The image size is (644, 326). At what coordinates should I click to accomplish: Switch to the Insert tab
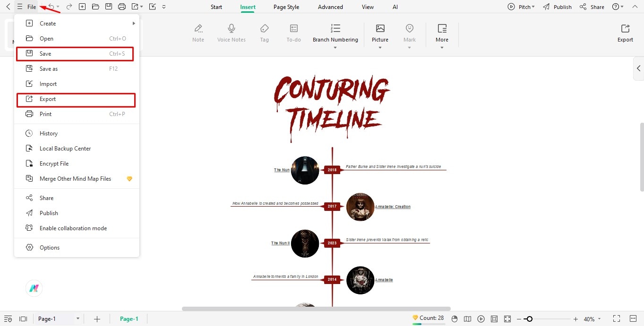tap(248, 7)
